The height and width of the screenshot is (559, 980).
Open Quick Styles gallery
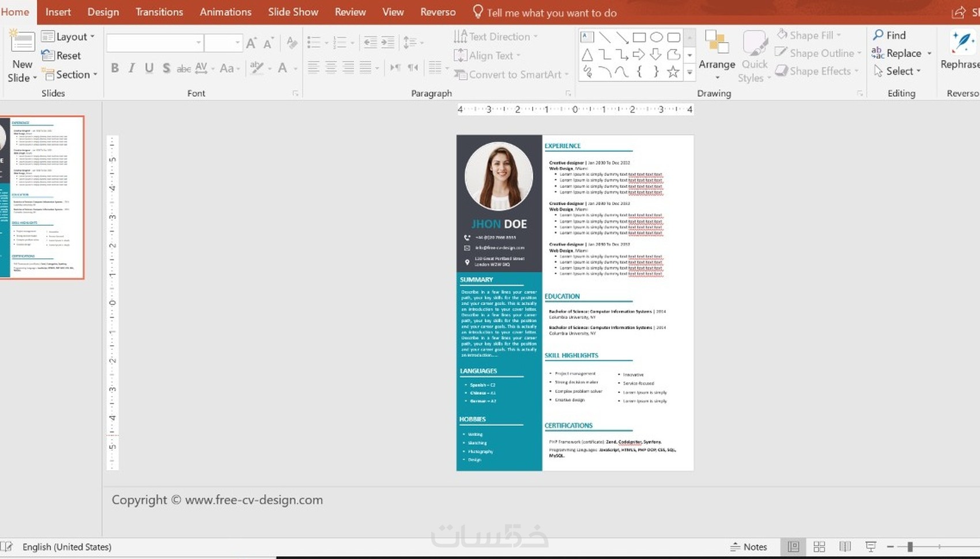point(754,56)
